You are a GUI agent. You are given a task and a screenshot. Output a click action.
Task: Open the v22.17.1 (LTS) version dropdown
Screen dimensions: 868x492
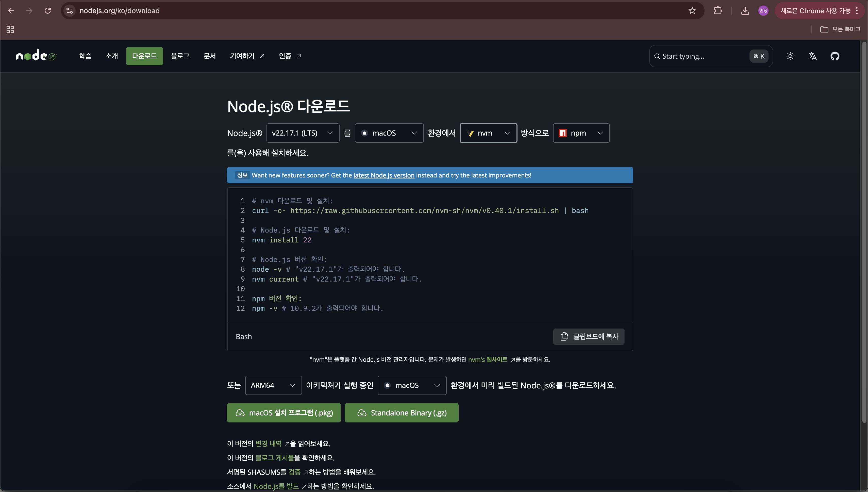(303, 133)
